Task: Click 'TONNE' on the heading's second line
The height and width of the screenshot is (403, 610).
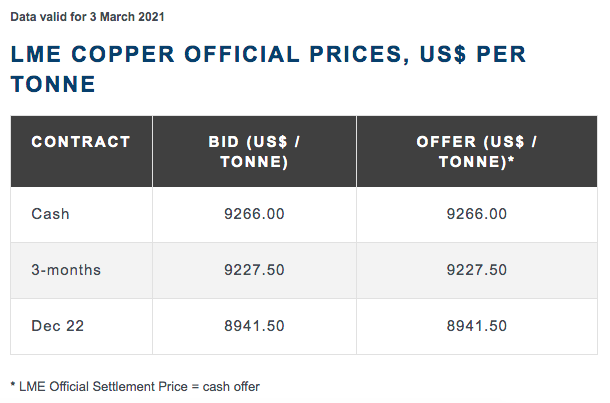Action: pyautogui.click(x=54, y=86)
